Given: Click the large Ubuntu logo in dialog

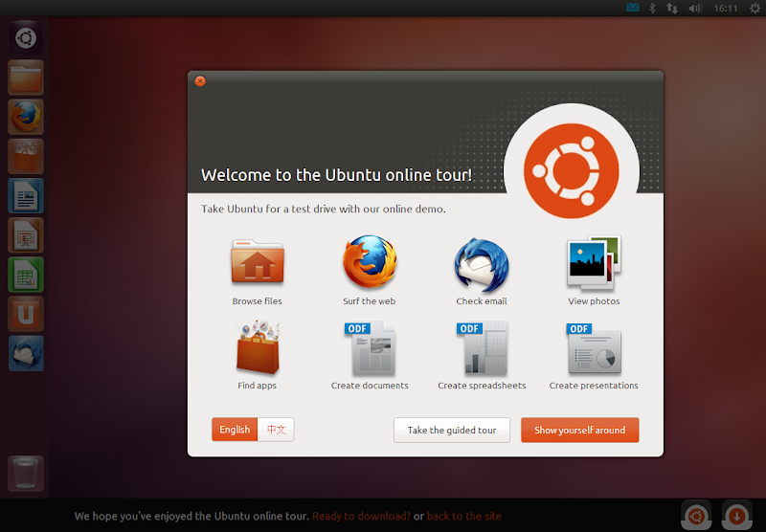Looking at the screenshot, I should tap(572, 171).
